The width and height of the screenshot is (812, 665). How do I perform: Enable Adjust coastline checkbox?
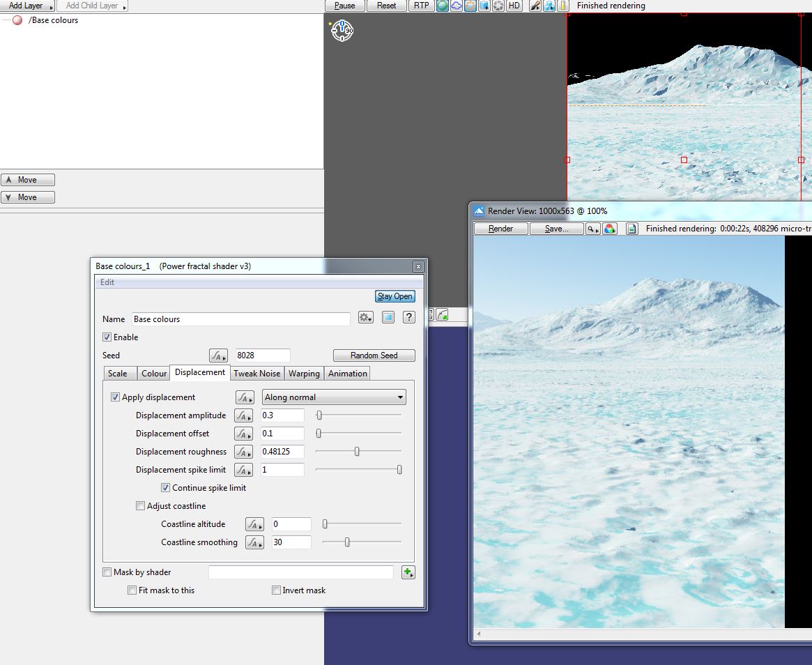coord(140,506)
